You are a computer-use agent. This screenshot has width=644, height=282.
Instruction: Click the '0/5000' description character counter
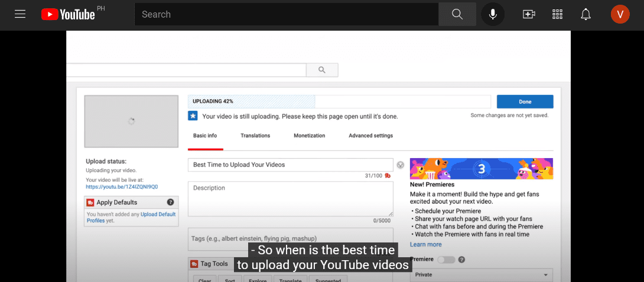[x=382, y=221]
